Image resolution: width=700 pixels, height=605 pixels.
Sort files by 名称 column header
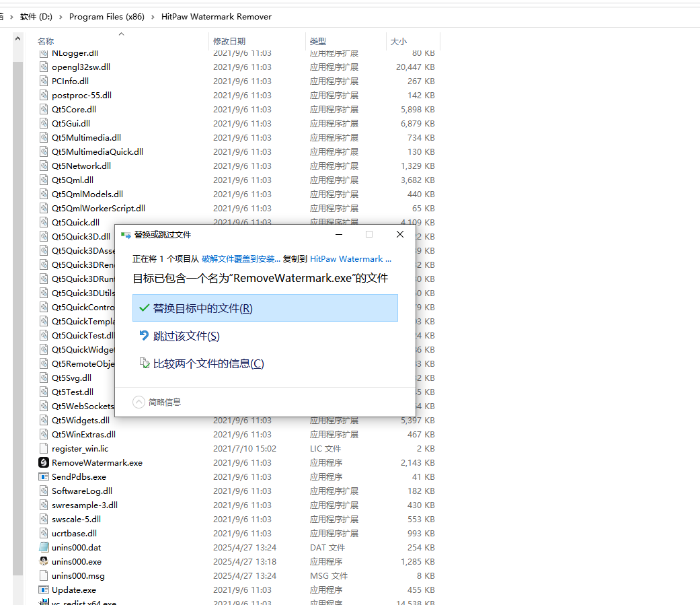tap(46, 41)
